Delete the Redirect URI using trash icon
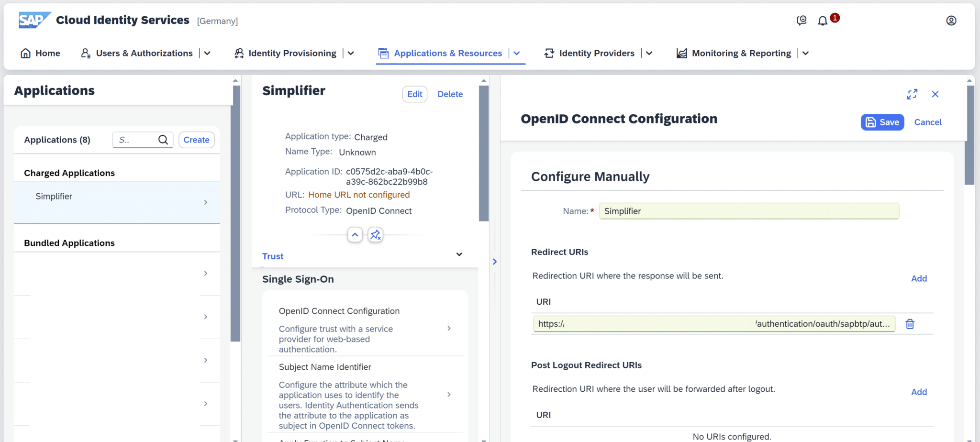 pos(910,324)
